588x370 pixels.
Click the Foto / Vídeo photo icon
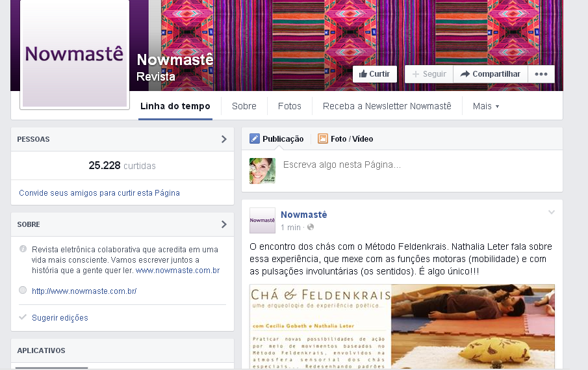tap(322, 139)
